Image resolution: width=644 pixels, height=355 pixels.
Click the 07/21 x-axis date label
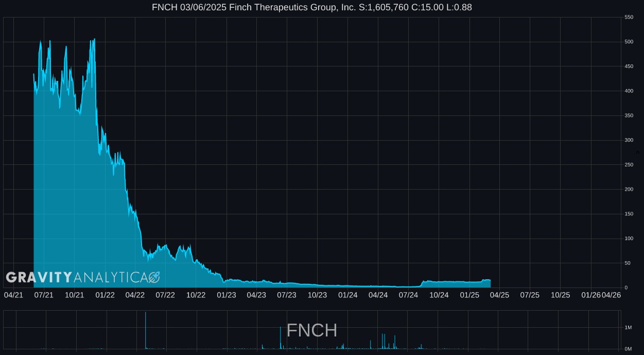[x=44, y=295]
